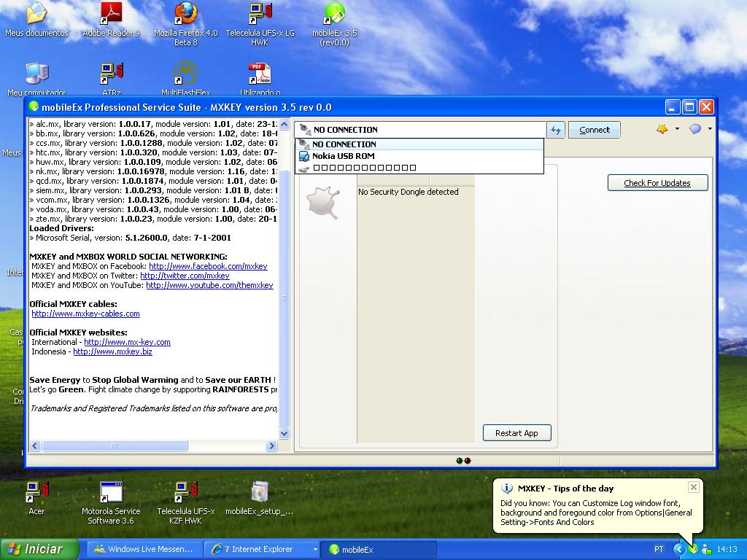
Task: Click the Connect button
Action: (594, 130)
